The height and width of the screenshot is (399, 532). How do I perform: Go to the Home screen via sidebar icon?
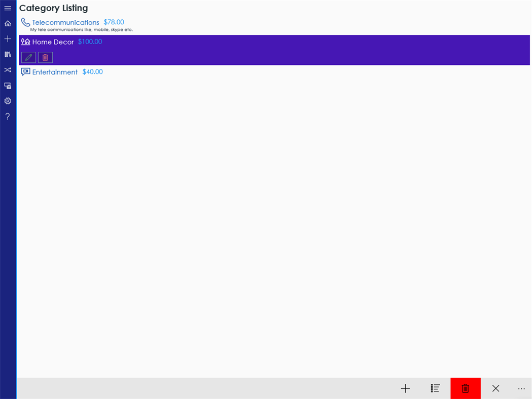pos(7,23)
